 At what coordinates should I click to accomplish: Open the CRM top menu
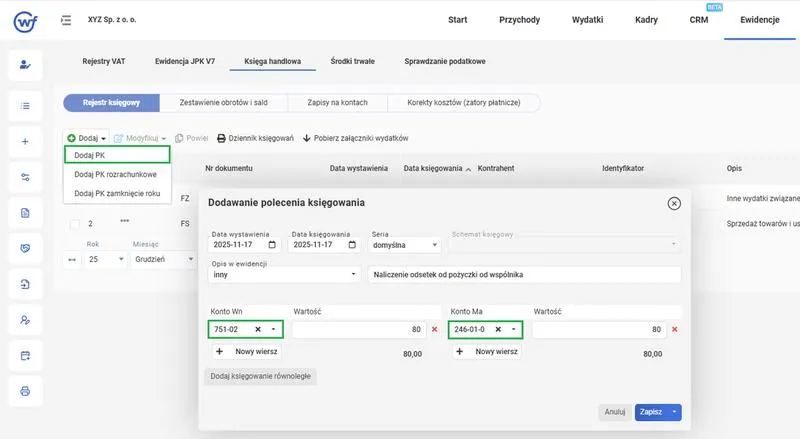(x=698, y=20)
